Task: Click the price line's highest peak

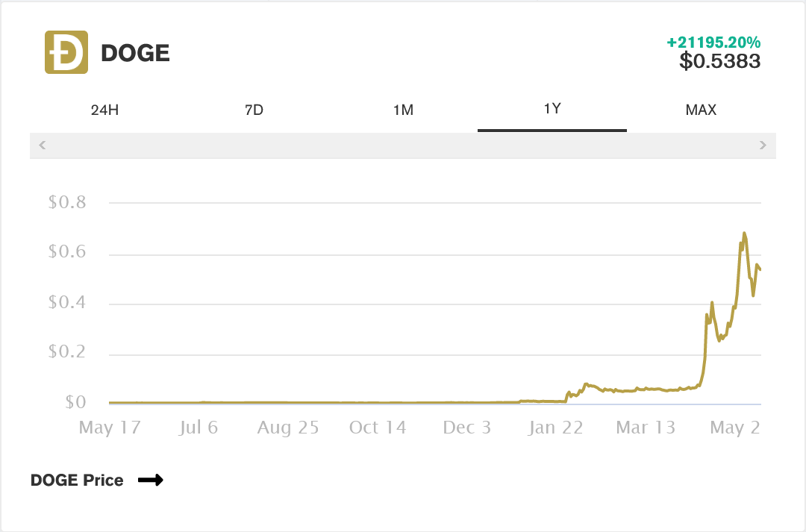Action: 744,234
